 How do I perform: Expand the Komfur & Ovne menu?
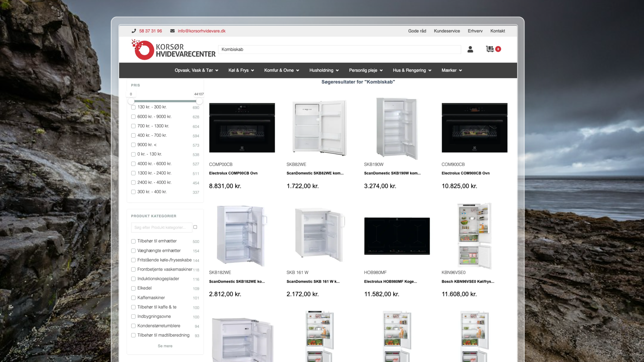coord(281,70)
